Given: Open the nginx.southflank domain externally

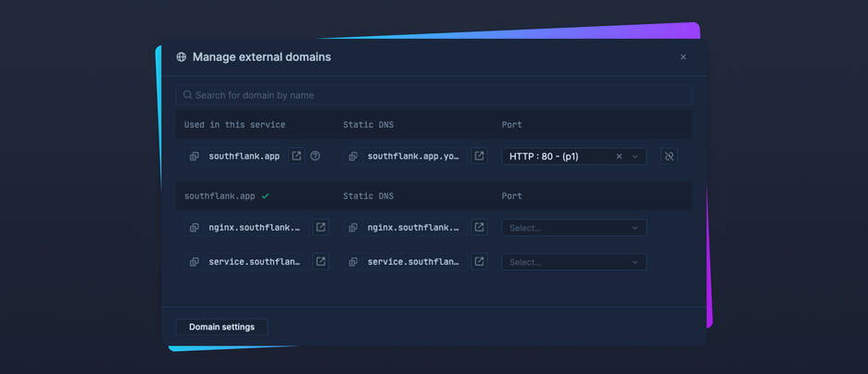Looking at the screenshot, I should 321,228.
